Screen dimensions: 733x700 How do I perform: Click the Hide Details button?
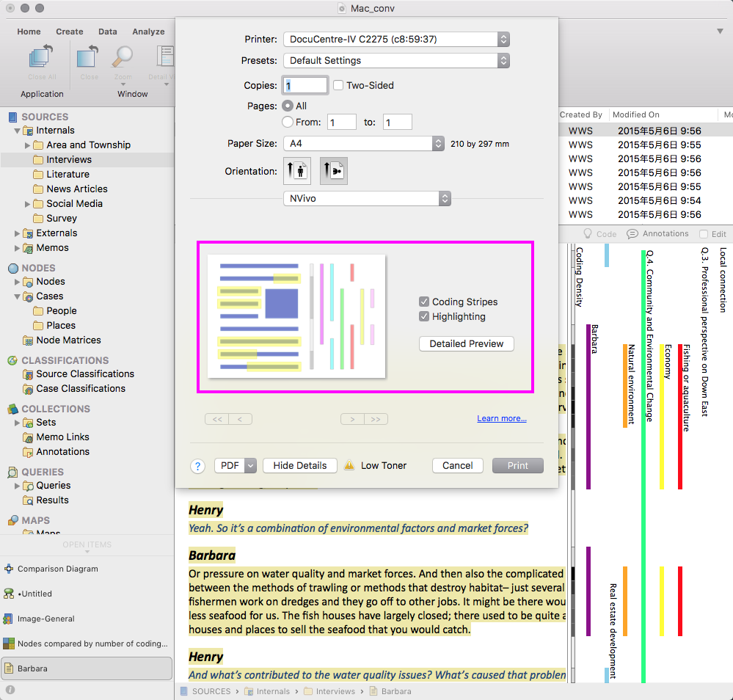point(299,466)
